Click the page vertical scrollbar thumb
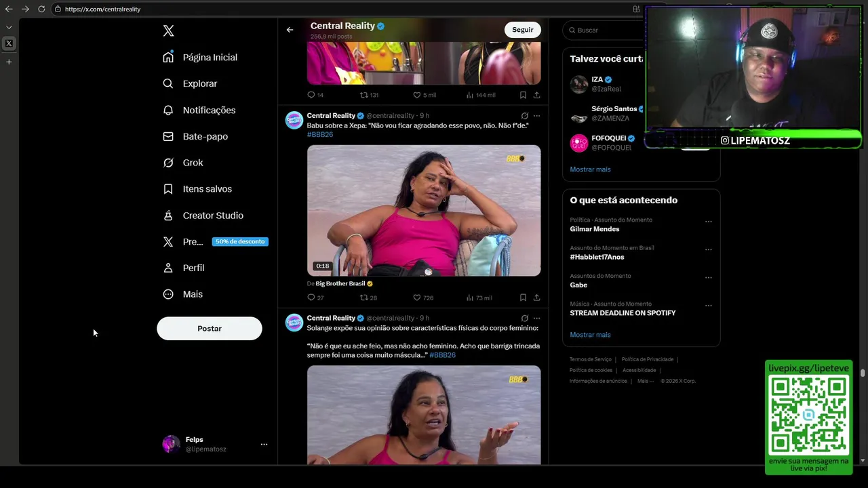This screenshot has height=488, width=868. 863,373
